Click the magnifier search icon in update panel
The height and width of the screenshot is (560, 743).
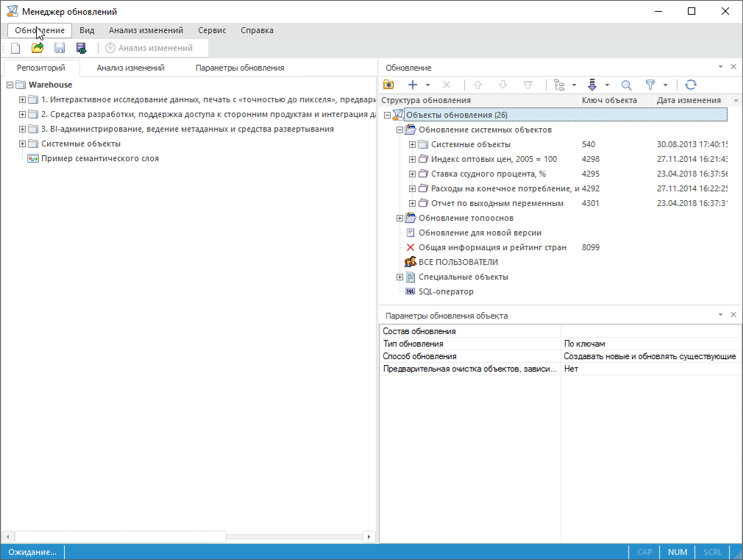coord(626,85)
